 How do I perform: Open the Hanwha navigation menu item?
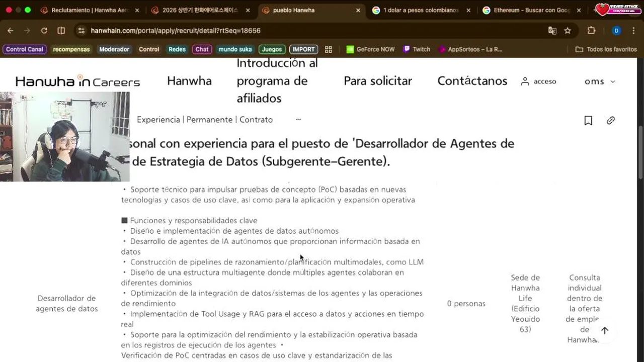coord(189,81)
